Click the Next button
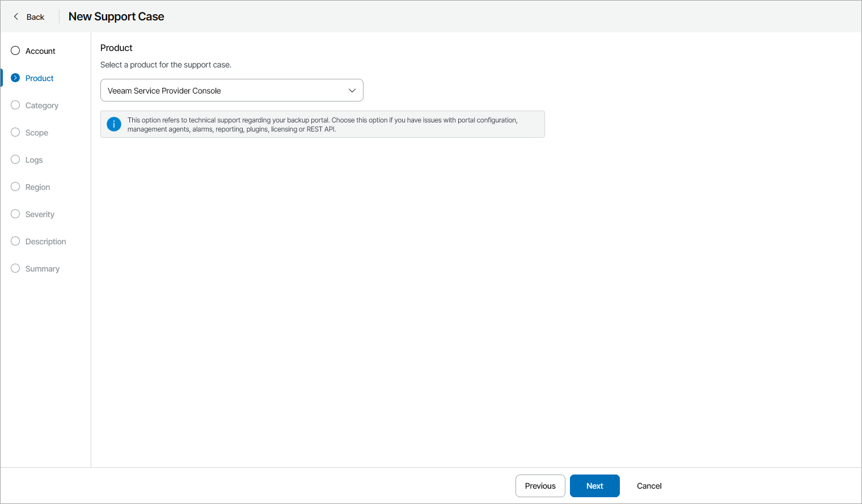The height and width of the screenshot is (504, 862). [594, 486]
